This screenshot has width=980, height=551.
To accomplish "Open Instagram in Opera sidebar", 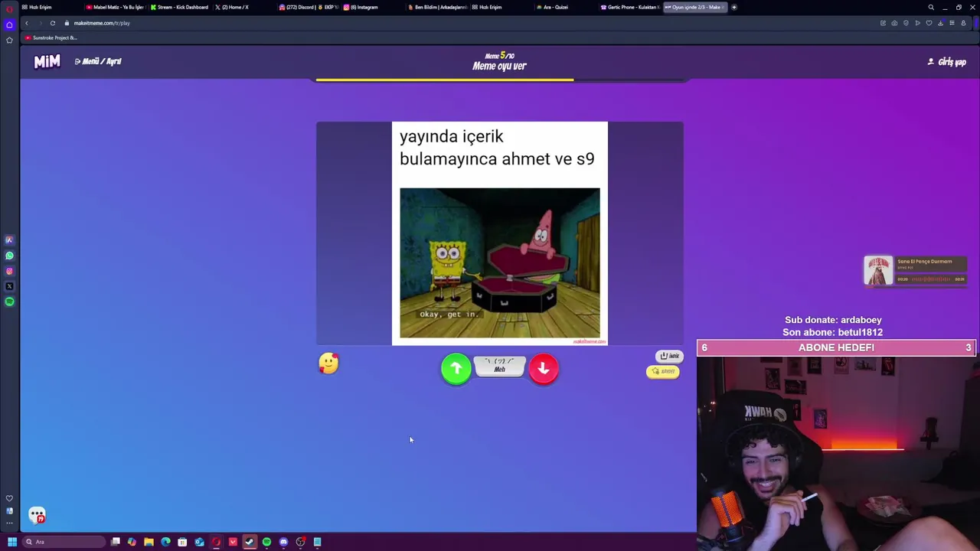I will pos(9,271).
